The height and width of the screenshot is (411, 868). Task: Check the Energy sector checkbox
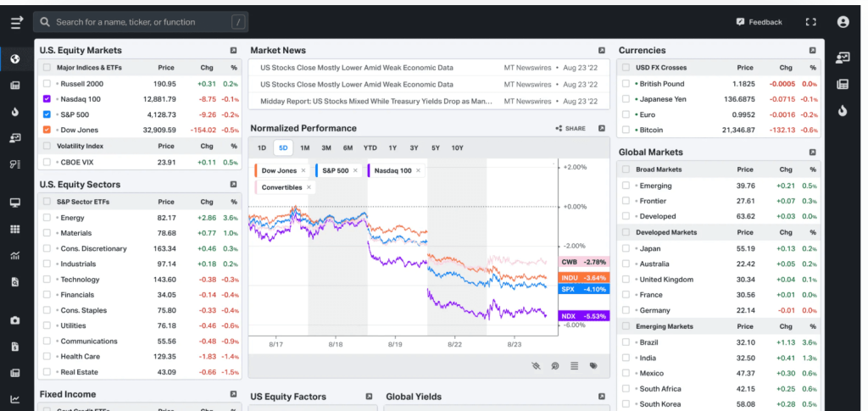coord(47,218)
